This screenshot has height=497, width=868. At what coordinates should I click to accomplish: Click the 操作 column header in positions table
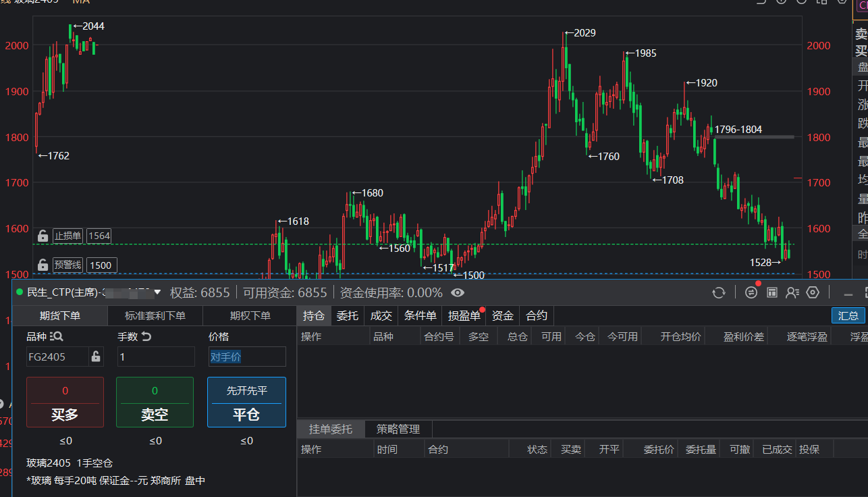pos(311,336)
